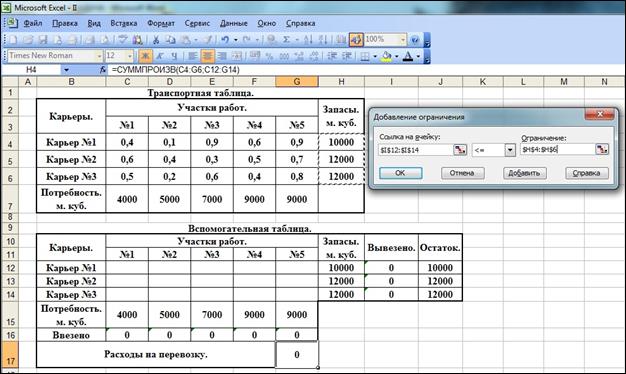The width and height of the screenshot is (626, 374).
Task: Open the Файл menu
Action: 33,23
